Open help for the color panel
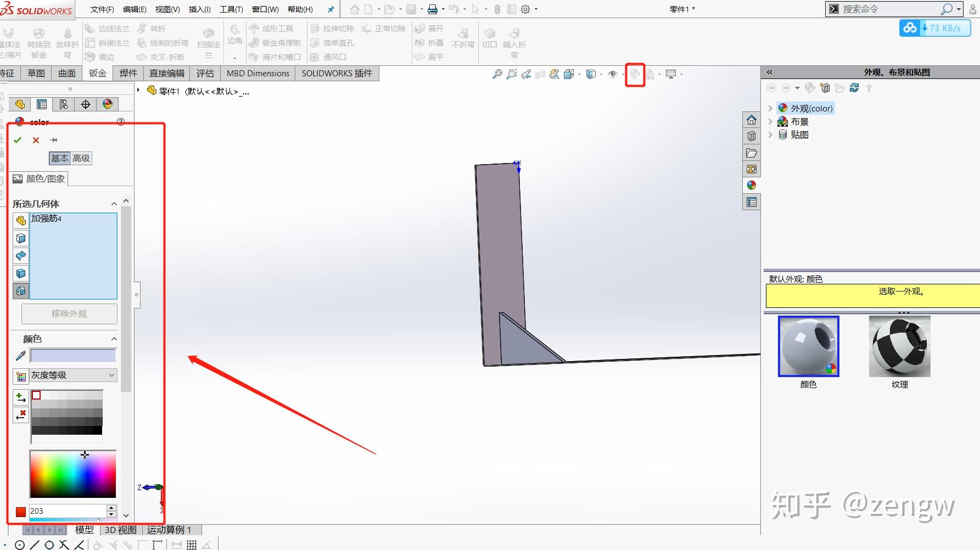The width and height of the screenshot is (980, 550). point(121,122)
